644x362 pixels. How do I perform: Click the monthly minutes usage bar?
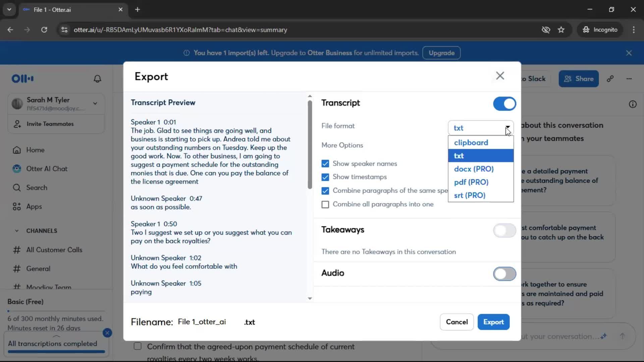[x=56, y=311]
